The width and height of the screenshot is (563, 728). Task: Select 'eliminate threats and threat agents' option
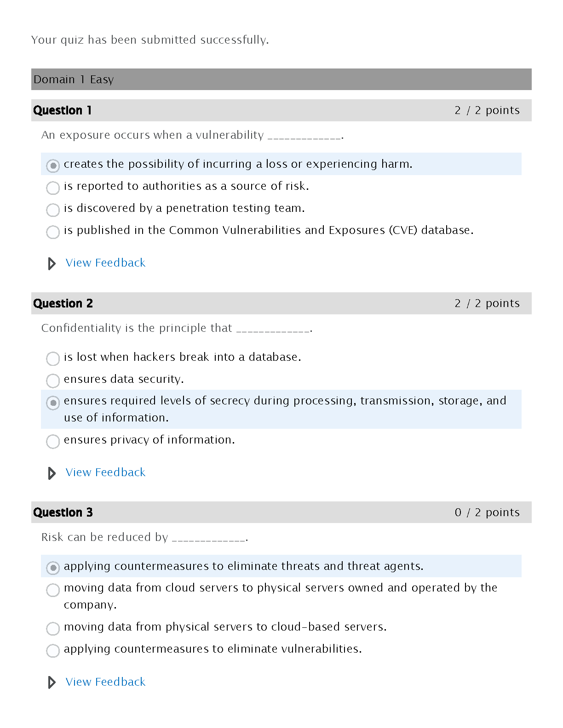tap(53, 568)
